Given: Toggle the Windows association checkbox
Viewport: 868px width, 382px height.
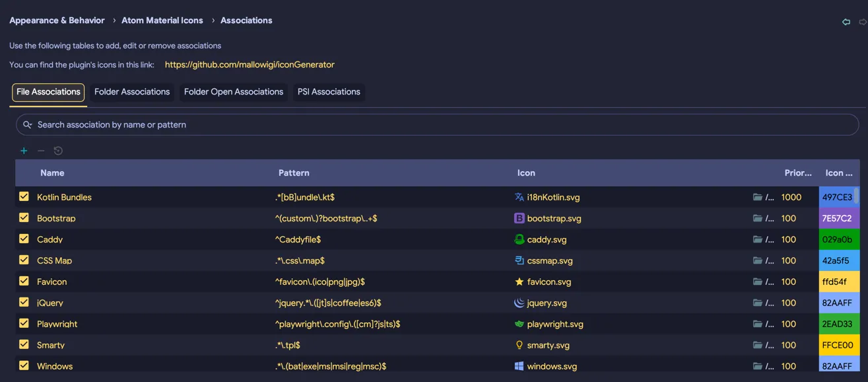Looking at the screenshot, I should [24, 365].
